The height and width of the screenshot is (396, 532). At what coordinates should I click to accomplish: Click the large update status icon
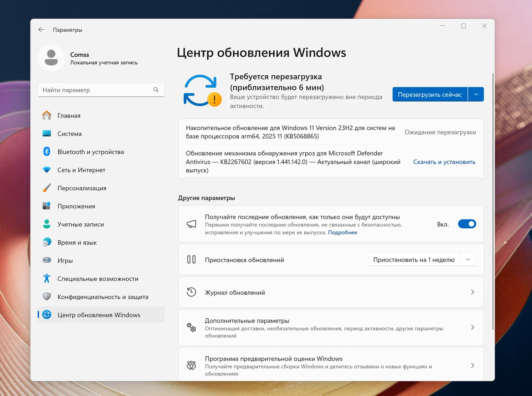[x=202, y=91]
